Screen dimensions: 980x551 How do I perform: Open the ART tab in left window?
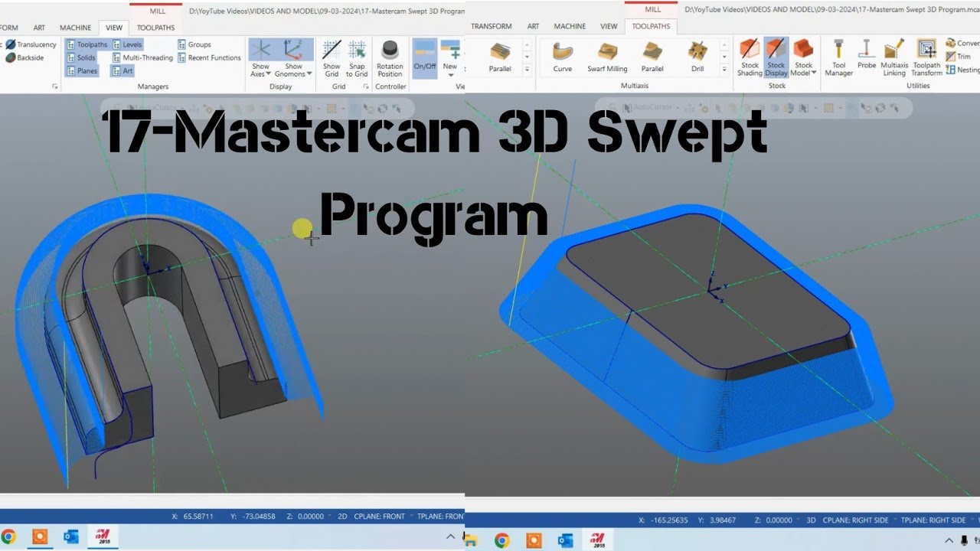39,28
